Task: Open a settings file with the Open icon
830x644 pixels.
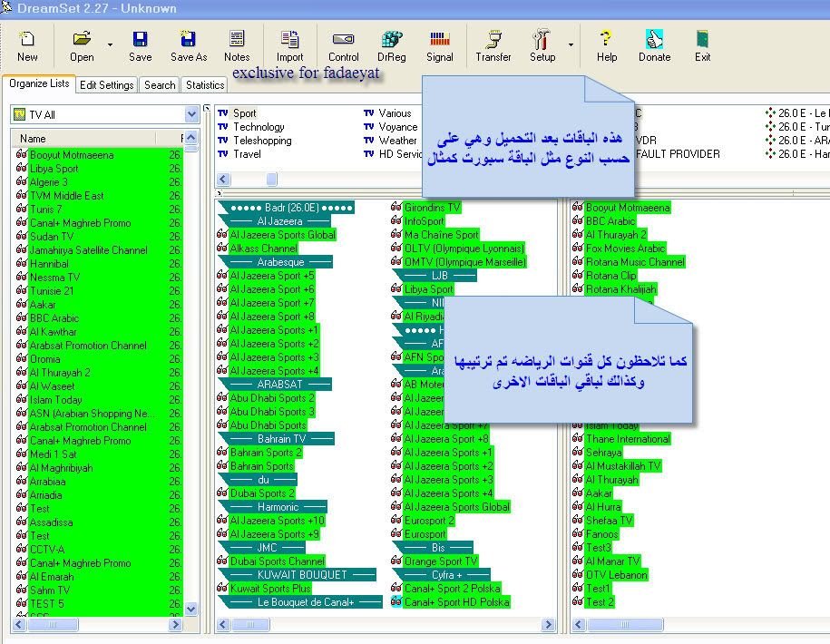Action: pos(82,46)
